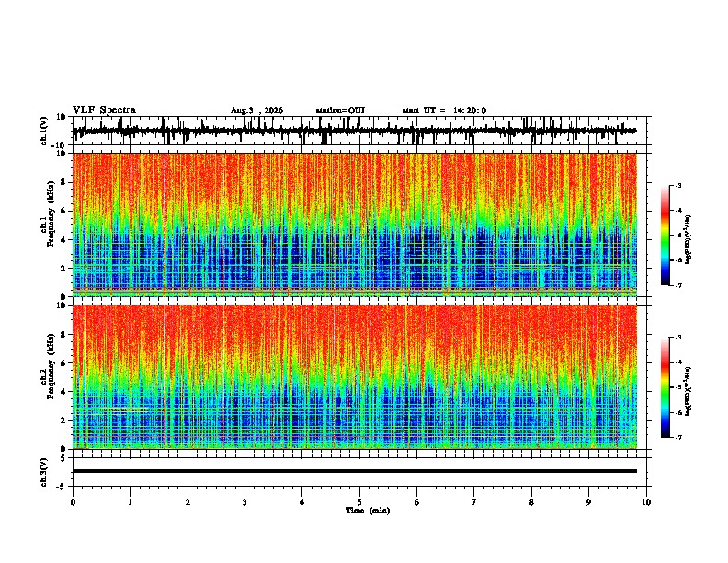Click the time axis tick label 3
The width and height of the screenshot is (728, 563).
(x=245, y=501)
